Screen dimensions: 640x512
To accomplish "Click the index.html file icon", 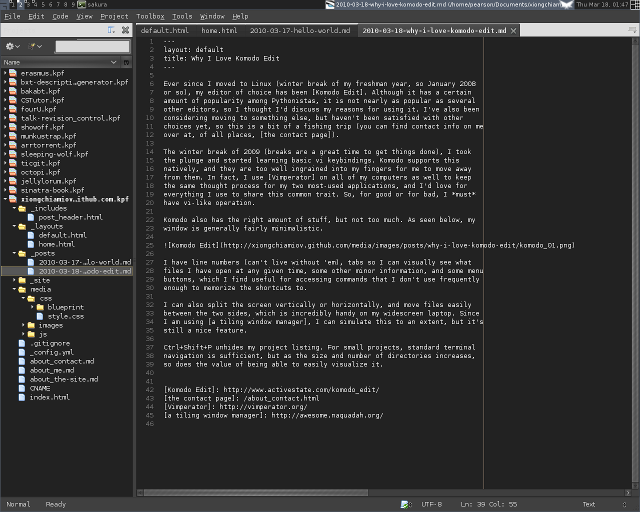I will (x=22, y=397).
